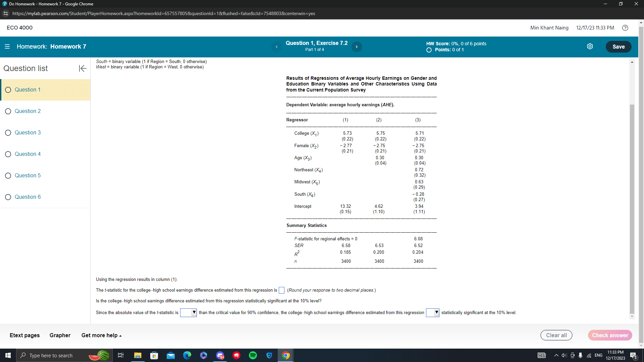Viewport: 644px width, 362px height.
Task: Click the Save button
Action: coord(619,47)
